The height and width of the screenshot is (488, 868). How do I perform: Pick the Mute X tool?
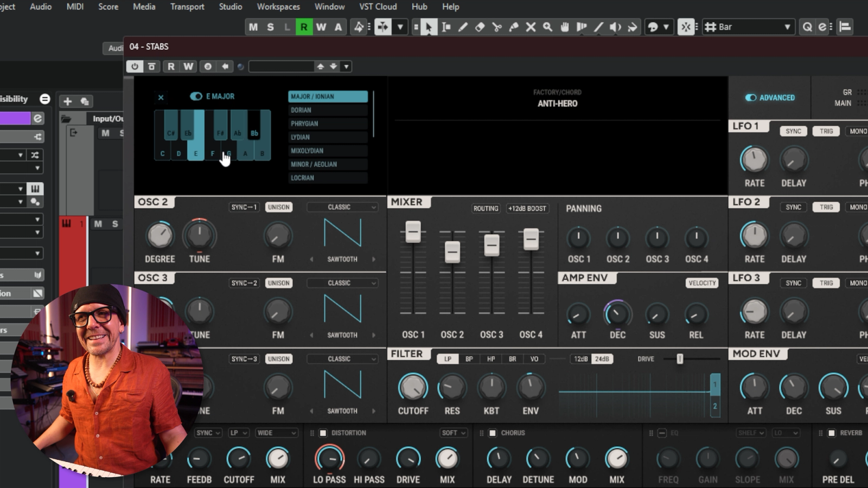tap(531, 27)
